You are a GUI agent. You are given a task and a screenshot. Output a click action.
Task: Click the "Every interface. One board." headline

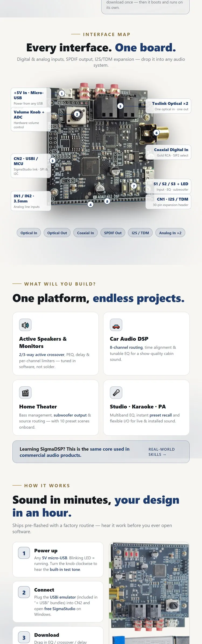[x=101, y=48]
